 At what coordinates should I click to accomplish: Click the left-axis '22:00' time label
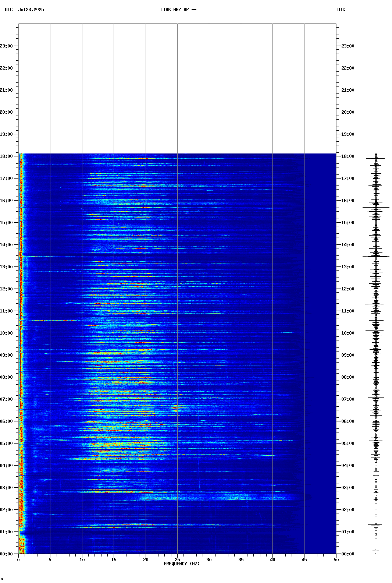coord(6,68)
